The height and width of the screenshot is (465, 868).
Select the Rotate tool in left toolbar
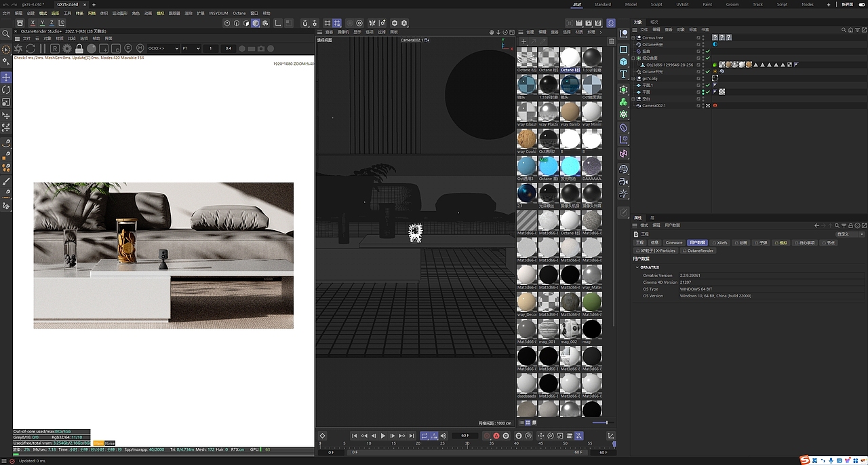point(6,90)
